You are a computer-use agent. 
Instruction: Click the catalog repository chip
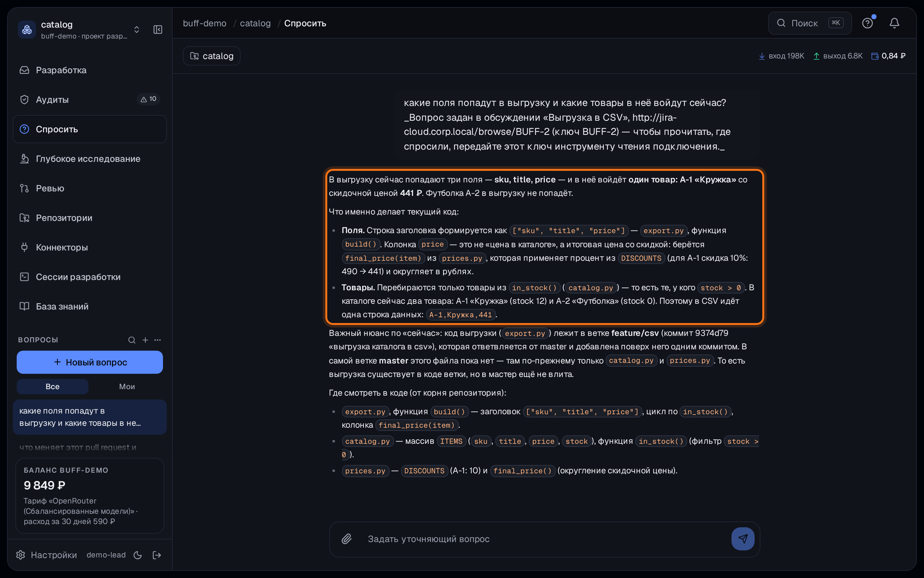click(211, 56)
